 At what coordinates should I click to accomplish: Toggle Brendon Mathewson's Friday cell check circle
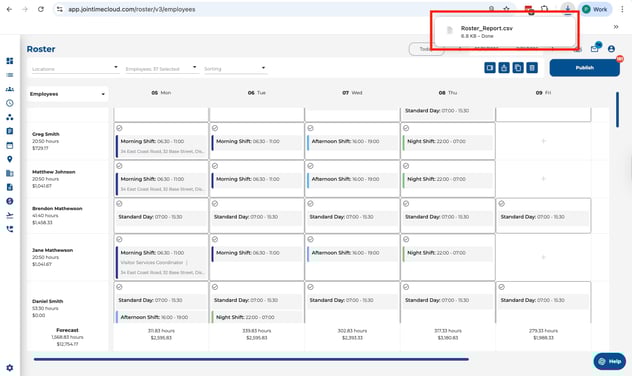coord(501,204)
